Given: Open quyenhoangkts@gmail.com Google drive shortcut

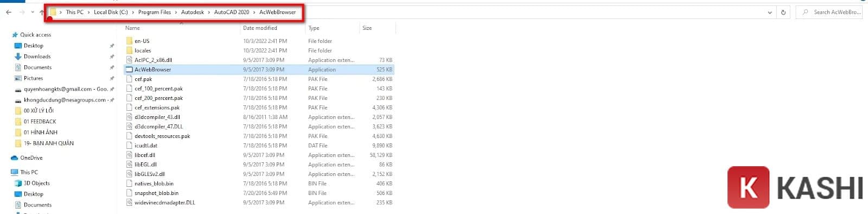Looking at the screenshot, I should coord(66,89).
